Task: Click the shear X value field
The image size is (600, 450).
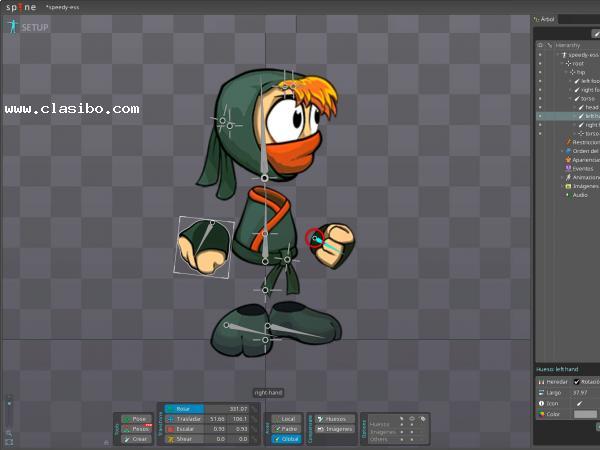Action: 215,439
